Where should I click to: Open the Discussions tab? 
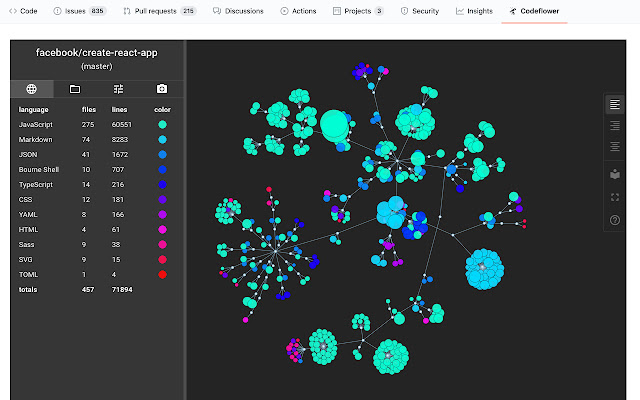tap(238, 11)
